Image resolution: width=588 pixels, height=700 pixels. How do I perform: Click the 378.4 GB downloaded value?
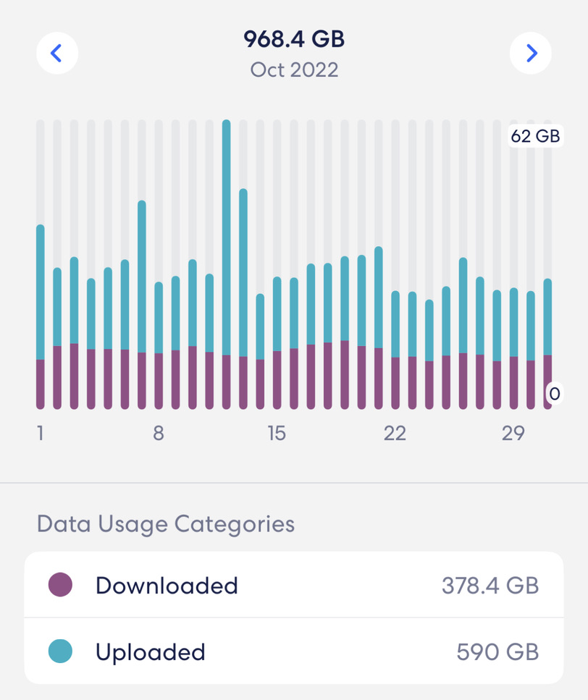point(490,585)
